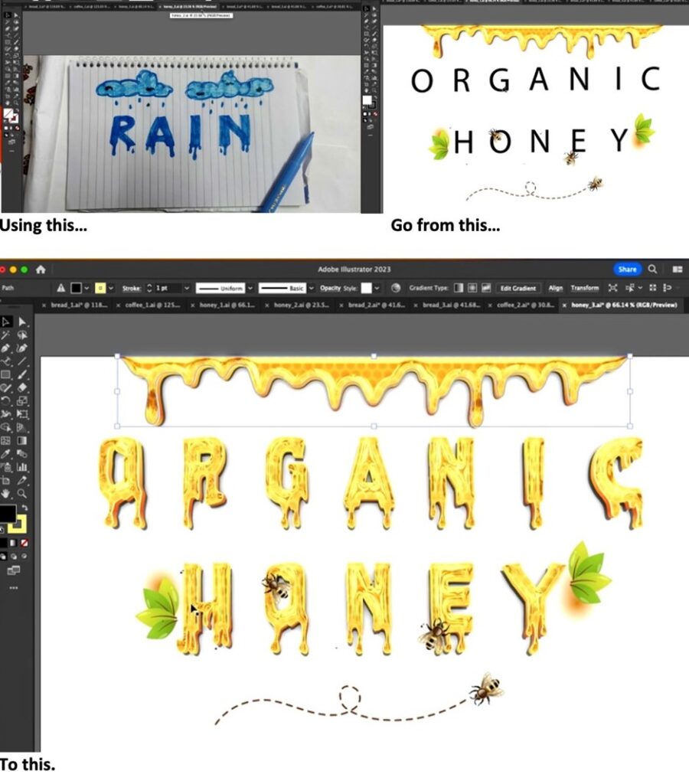
Task: Open the Stroke panel link
Action: [x=131, y=288]
